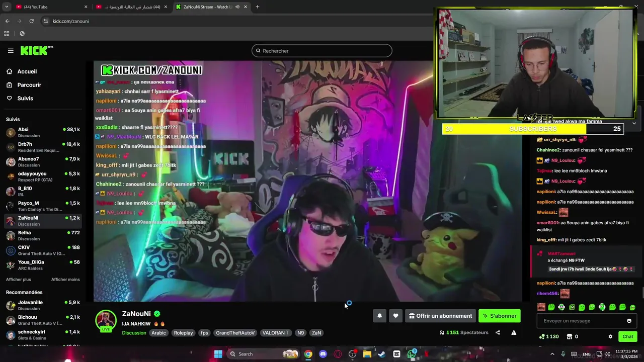Image resolution: width=644 pixels, height=362 pixels.
Task: Click the fps tag
Action: [x=204, y=333]
